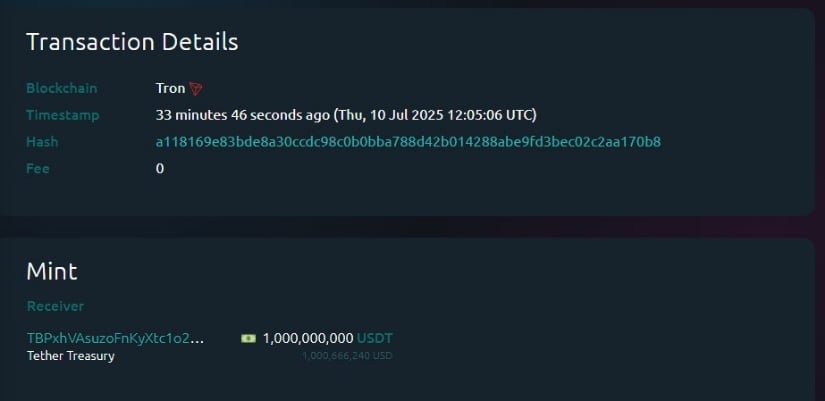The width and height of the screenshot is (825, 401).
Task: Click the Tether Treasury owner label
Action: (x=71, y=356)
